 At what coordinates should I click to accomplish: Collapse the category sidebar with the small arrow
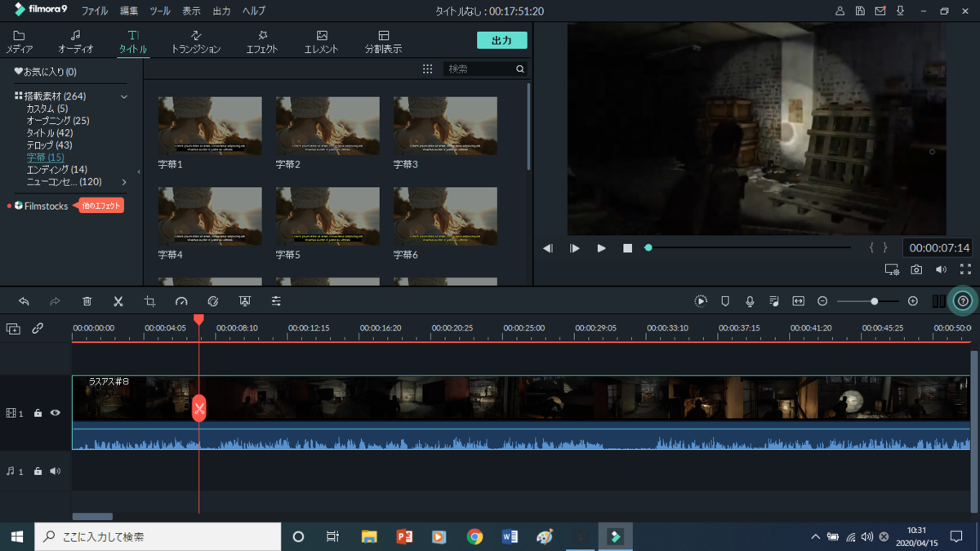pyautogui.click(x=138, y=171)
